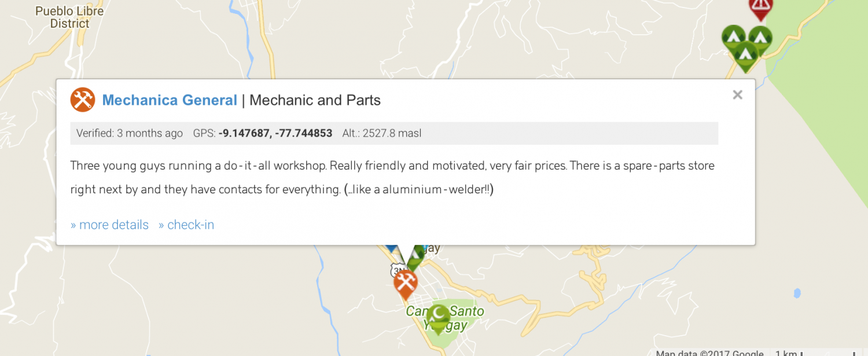Open the Mechanica General place link
The width and height of the screenshot is (868, 356).
pyautogui.click(x=170, y=100)
